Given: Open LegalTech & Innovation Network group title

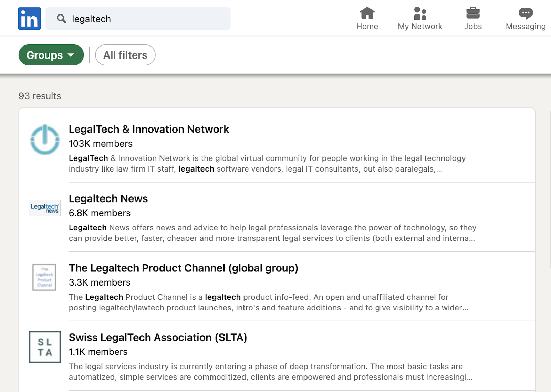Looking at the screenshot, I should 149,129.
